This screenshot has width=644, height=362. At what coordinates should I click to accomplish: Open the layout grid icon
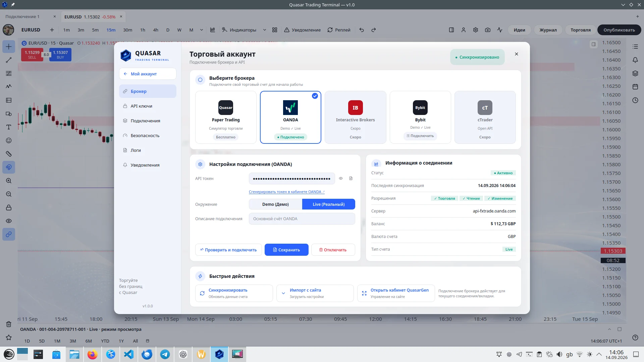coord(275,30)
